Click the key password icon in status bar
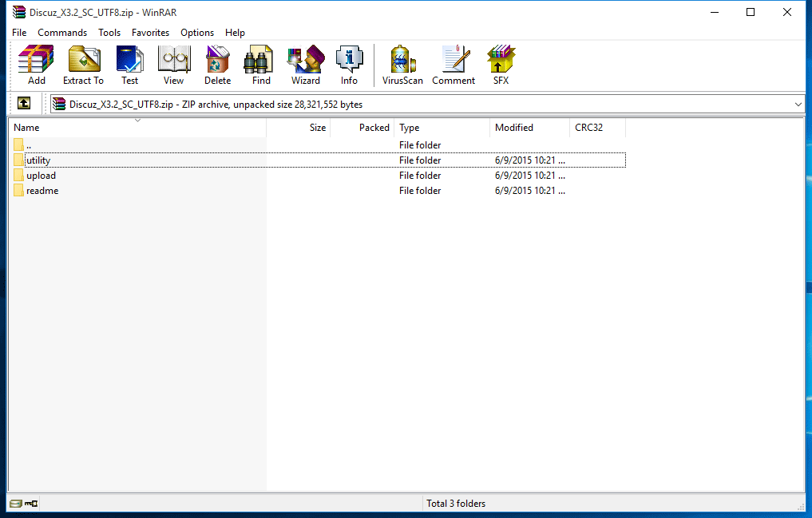The image size is (812, 518). tap(31, 504)
